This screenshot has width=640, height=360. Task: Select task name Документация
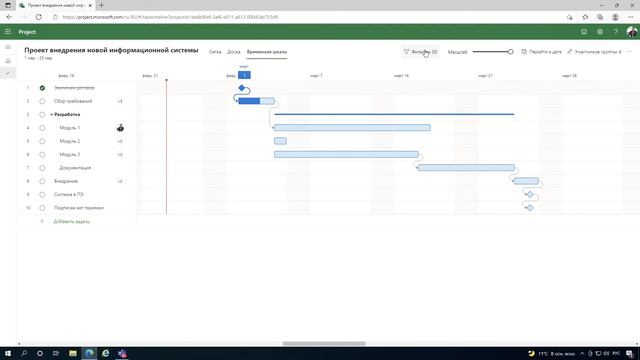[x=75, y=168]
